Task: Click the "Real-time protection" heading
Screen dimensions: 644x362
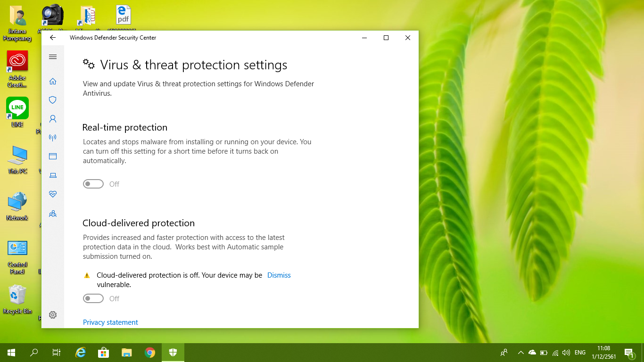Action: point(125,128)
